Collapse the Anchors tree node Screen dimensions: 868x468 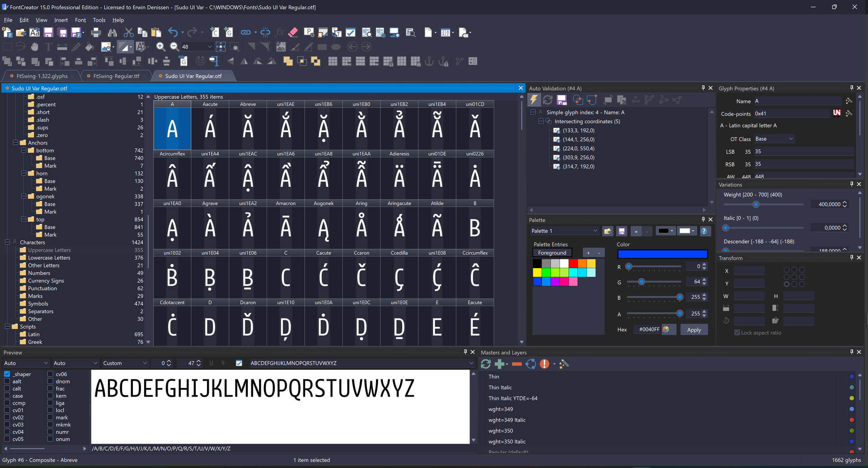15,142
